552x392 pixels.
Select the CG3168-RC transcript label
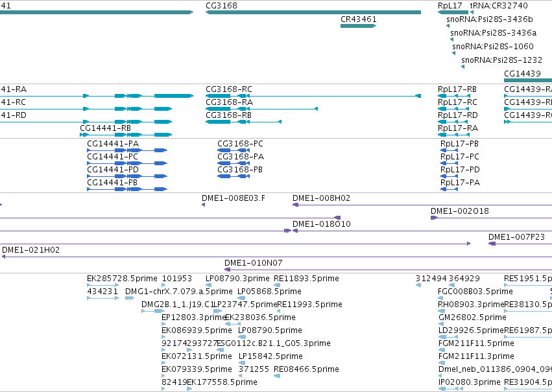(x=229, y=89)
